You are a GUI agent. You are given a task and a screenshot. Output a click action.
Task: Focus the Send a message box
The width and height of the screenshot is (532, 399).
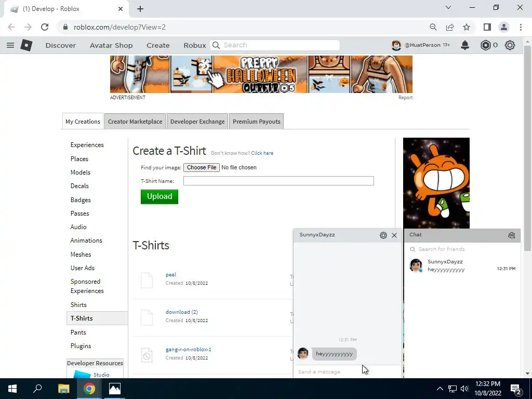pyautogui.click(x=347, y=372)
